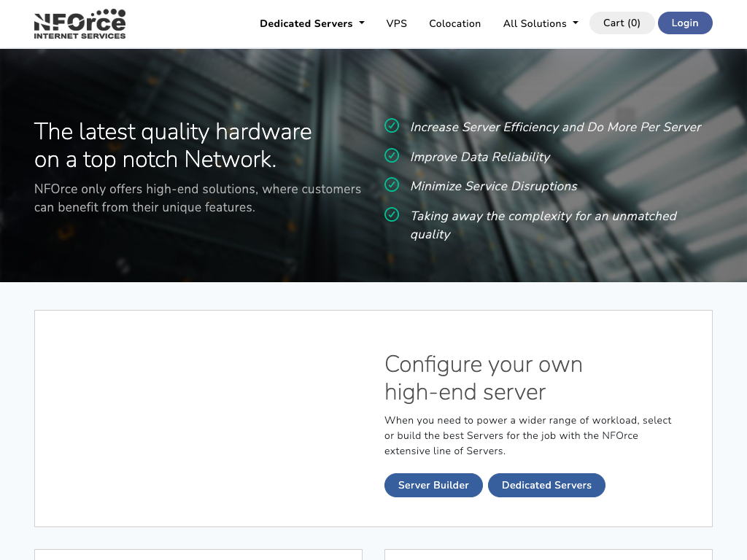Click the 'NFOrce only offers high-end solutions' paragraph
The height and width of the screenshot is (560, 747).
pos(197,198)
